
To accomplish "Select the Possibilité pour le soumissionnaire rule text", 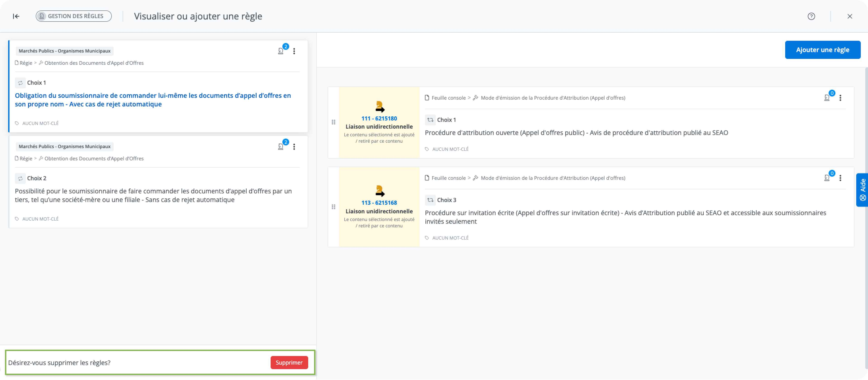I will pyautogui.click(x=153, y=195).
